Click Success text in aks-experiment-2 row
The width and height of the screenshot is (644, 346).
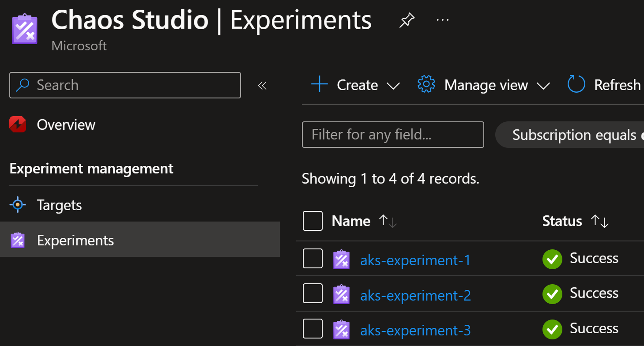[594, 293]
